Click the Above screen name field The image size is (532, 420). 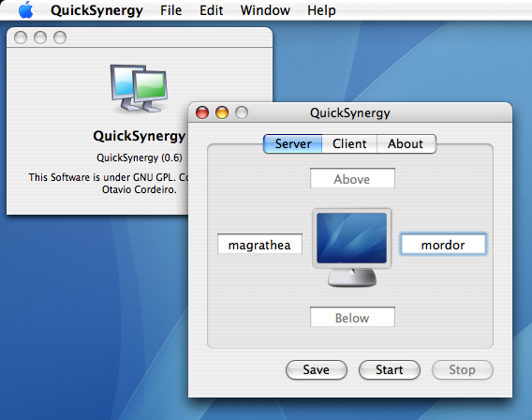click(352, 178)
